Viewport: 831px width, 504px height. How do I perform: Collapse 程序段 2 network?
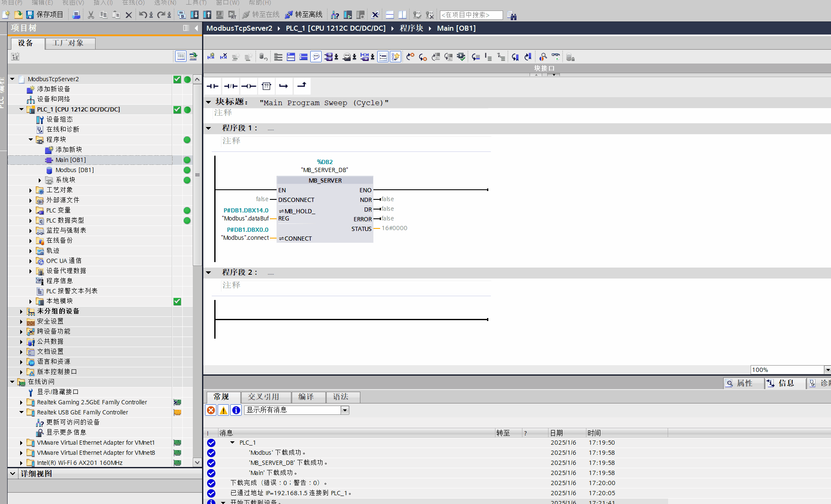tap(208, 273)
